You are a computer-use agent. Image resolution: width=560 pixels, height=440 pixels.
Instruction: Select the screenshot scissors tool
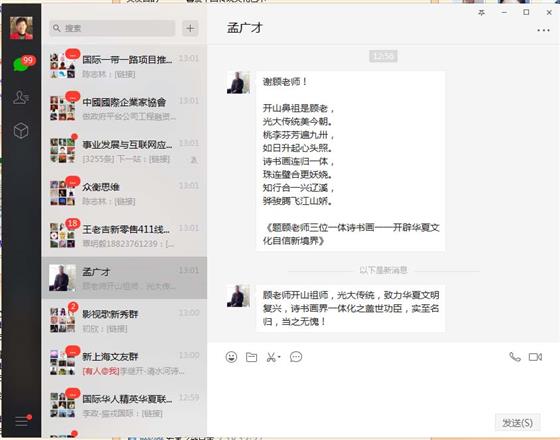pyautogui.click(x=271, y=357)
